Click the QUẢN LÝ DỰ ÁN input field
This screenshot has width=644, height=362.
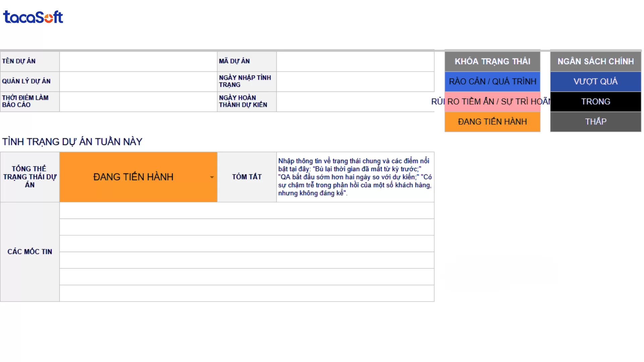[138, 81]
